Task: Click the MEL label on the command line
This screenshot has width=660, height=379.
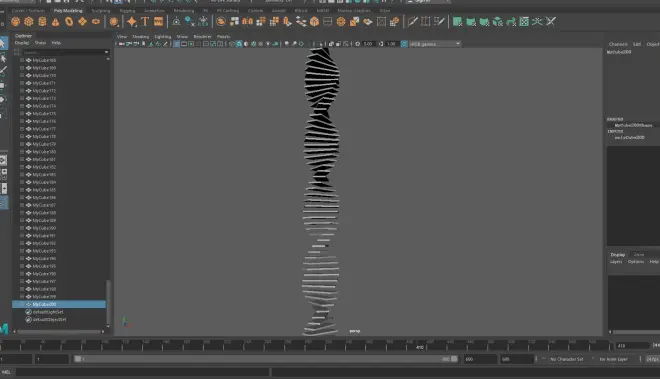Action: (6, 372)
